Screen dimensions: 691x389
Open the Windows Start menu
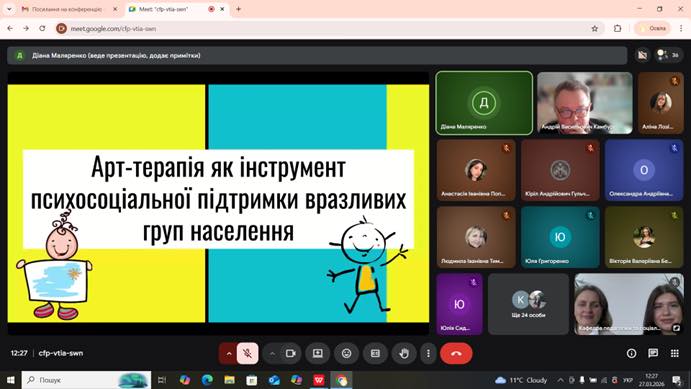(10, 380)
